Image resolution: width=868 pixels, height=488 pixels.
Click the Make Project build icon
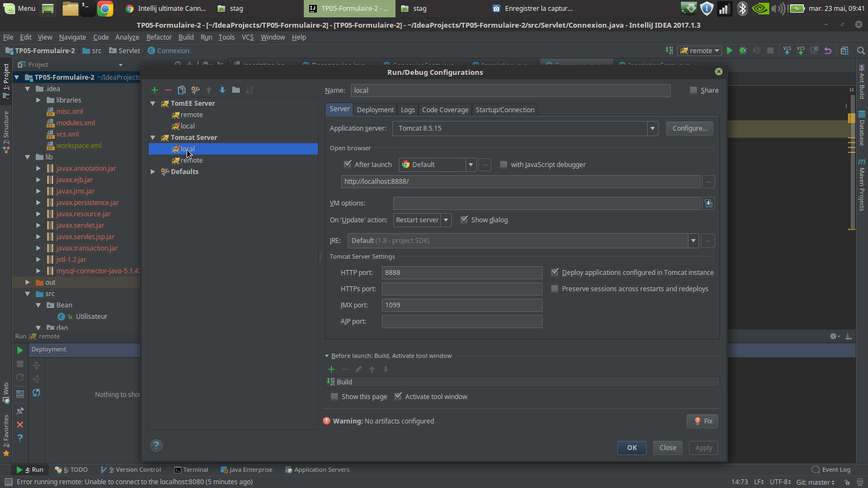tap(669, 50)
